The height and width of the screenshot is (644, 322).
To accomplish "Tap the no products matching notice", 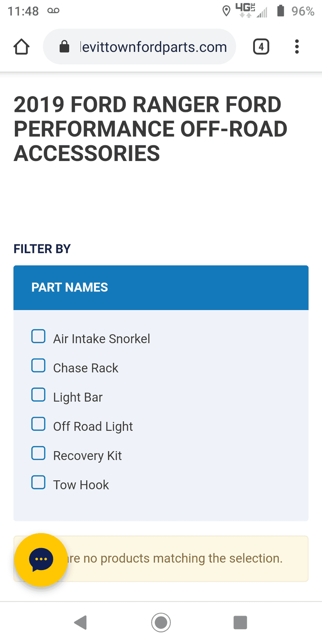I will (x=161, y=559).
